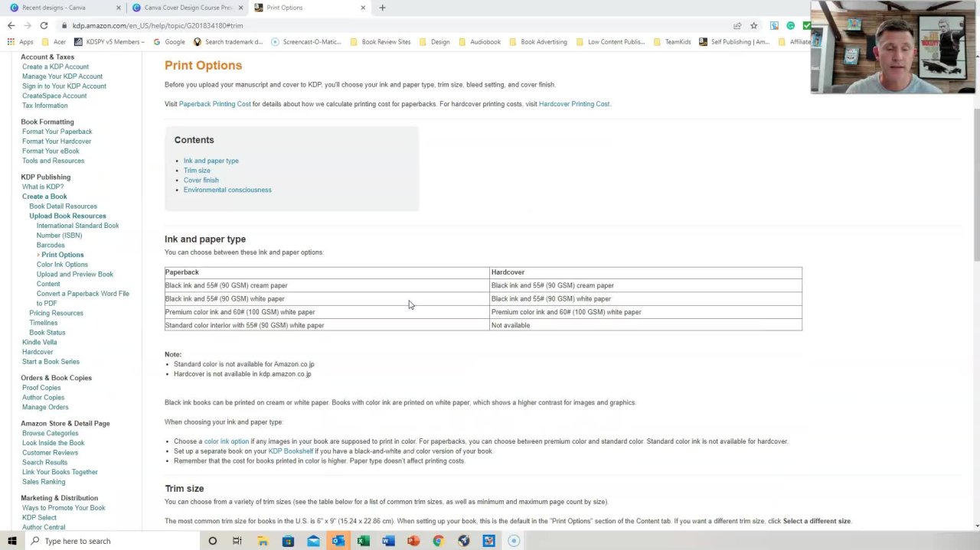Click the share page icon in address bar
This screenshot has height=550, width=980.
point(737,25)
